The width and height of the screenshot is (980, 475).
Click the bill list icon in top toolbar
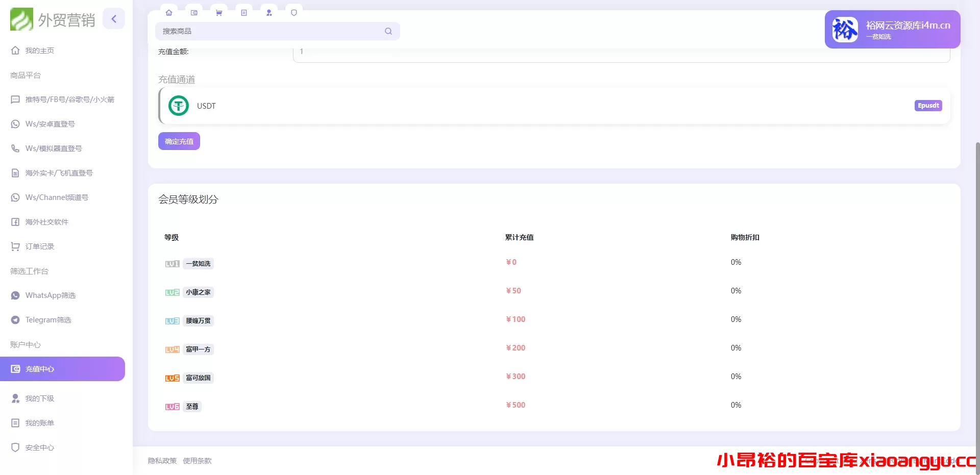[244, 13]
